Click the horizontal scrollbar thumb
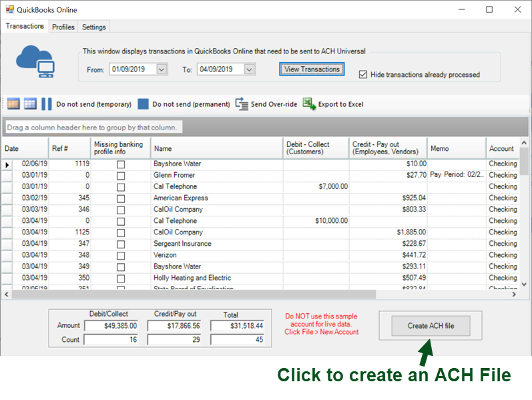This screenshot has width=532, height=400. click(194, 294)
